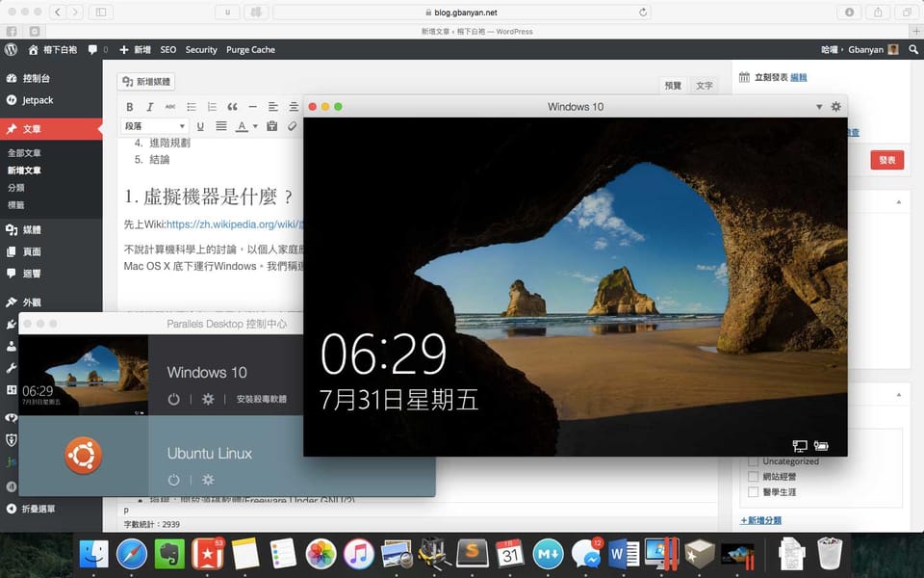Click the 新增媒體 add media button
This screenshot has height=578, width=924.
coord(146,81)
